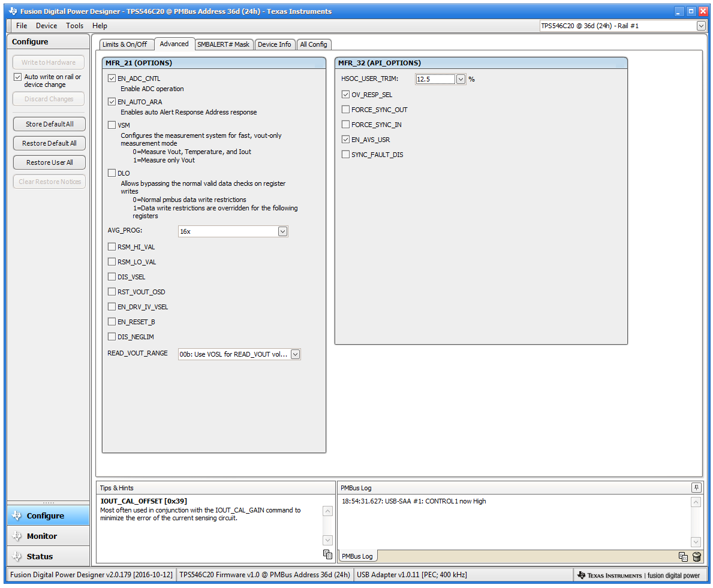Open the Device menu
Screen dimensions: 713x588
(x=46, y=26)
